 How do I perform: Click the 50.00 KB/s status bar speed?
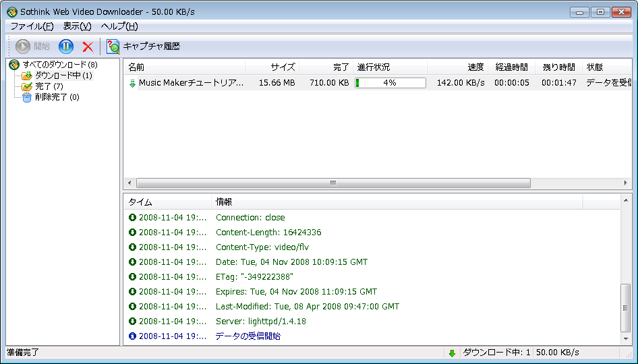[x=558, y=353]
